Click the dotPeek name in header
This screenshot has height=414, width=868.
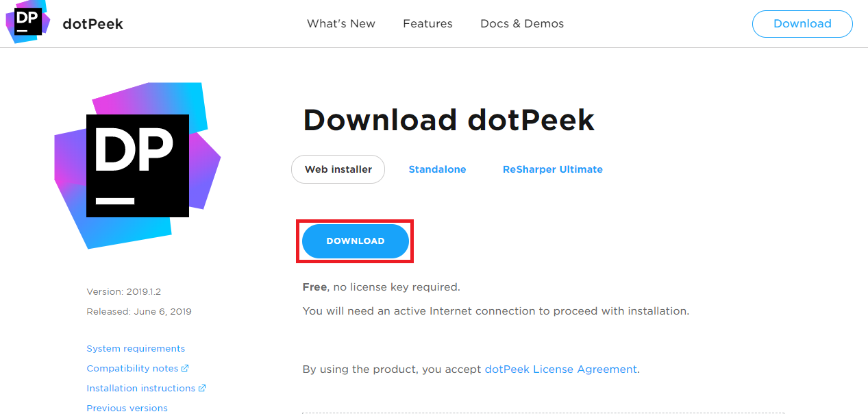coord(92,24)
